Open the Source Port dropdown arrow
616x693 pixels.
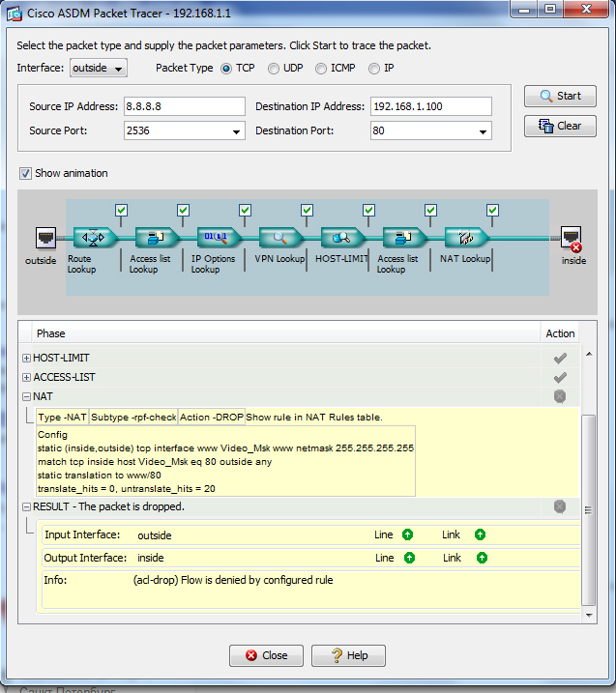[x=236, y=131]
